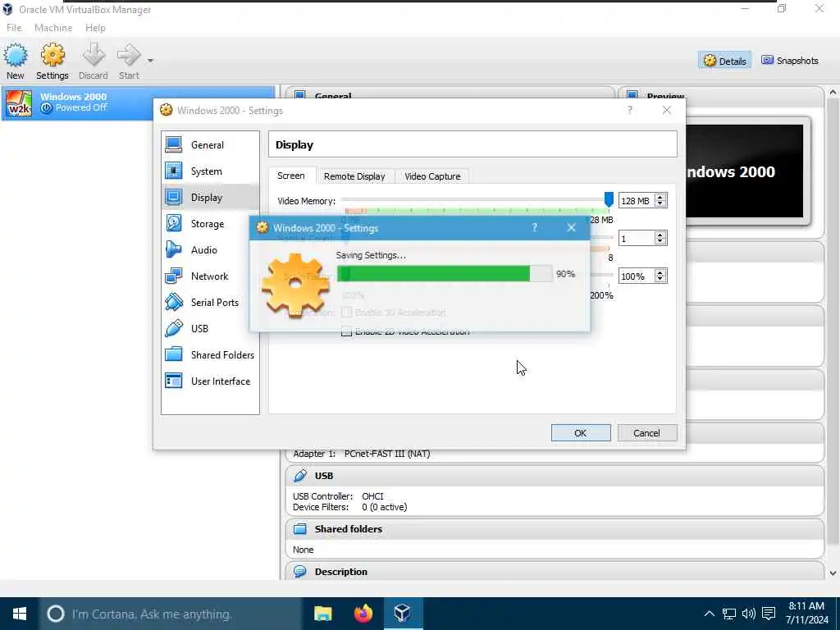Click OK in the Settings dialog
Screen dimensions: 840x630
pos(581,433)
